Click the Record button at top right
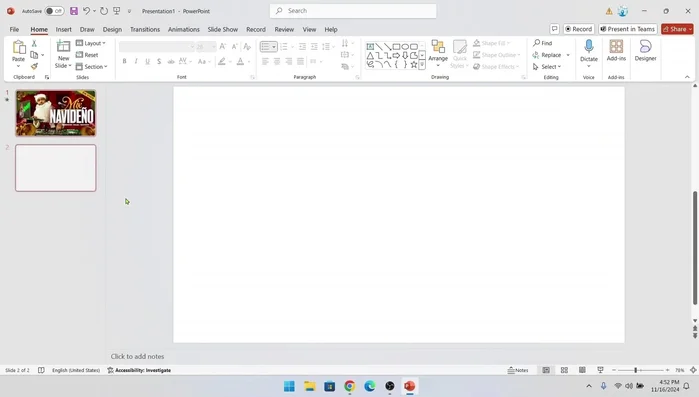Viewport: 699px width, 397px height. (x=578, y=29)
